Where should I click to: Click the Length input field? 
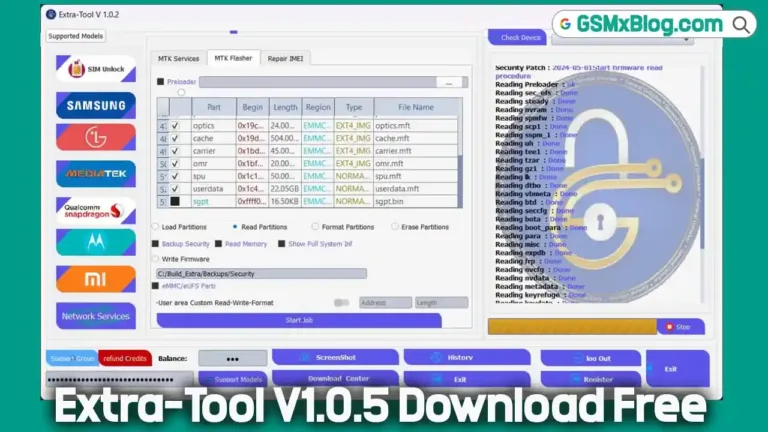click(x=441, y=303)
